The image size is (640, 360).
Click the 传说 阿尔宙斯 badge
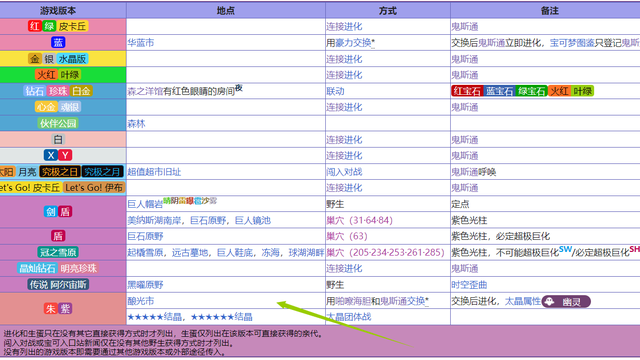(x=58, y=284)
